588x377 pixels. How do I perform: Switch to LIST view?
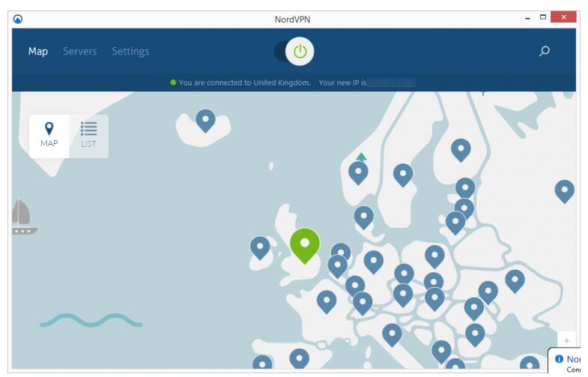[x=89, y=136]
